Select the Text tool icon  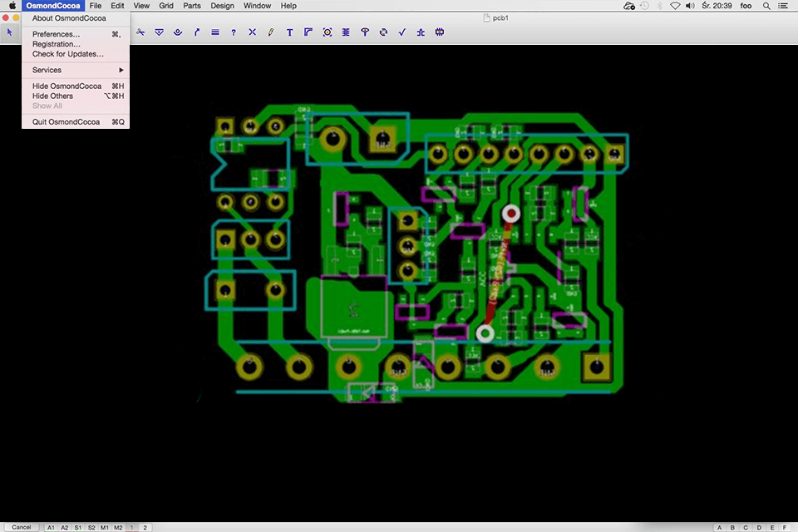[289, 32]
